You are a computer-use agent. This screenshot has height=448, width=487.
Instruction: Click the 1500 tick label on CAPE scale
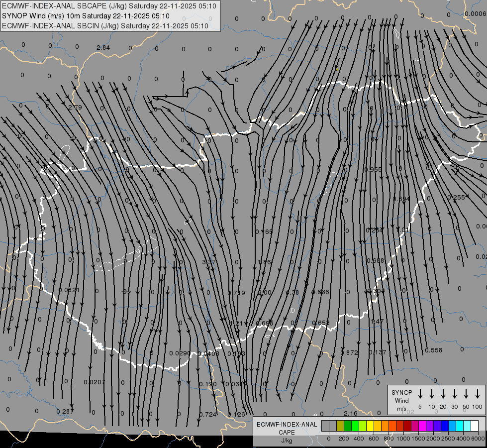(418, 439)
